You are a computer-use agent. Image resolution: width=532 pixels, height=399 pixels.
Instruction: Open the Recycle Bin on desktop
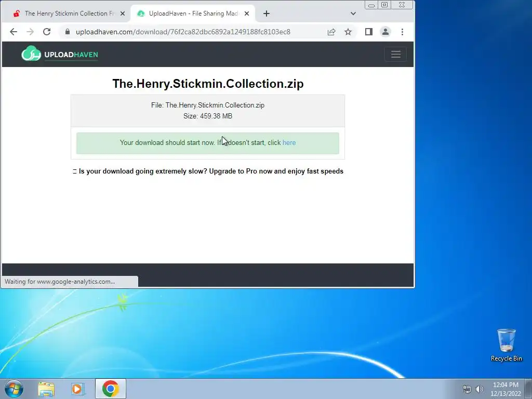(x=506, y=345)
